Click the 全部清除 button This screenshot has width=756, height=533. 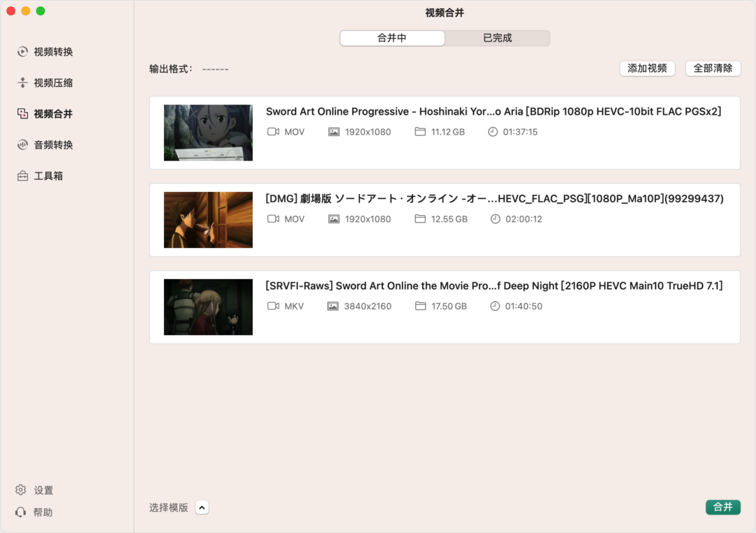713,68
